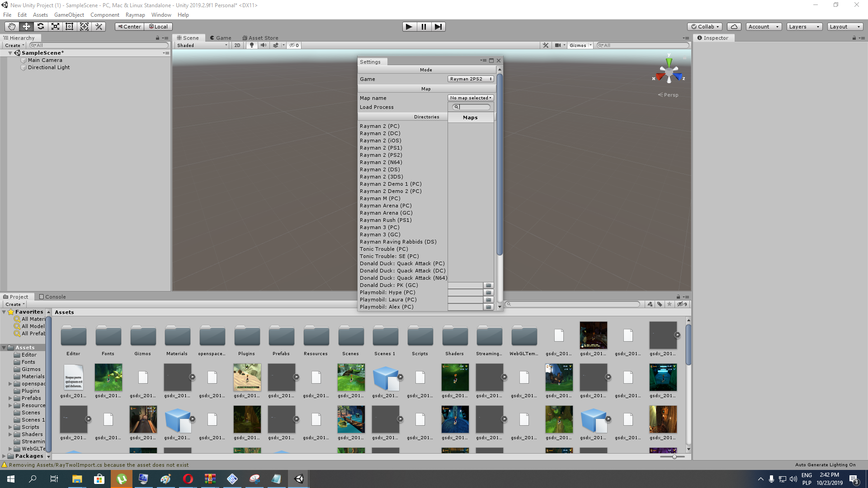Open the Game dropdown showing Rayman 2PS2
This screenshot has height=488, width=868.
[471, 79]
